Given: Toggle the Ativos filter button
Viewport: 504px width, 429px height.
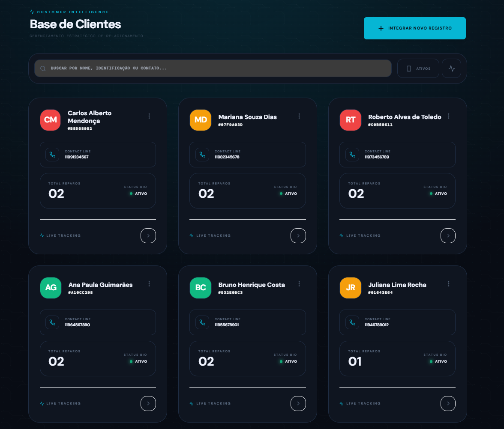Looking at the screenshot, I should tap(418, 69).
